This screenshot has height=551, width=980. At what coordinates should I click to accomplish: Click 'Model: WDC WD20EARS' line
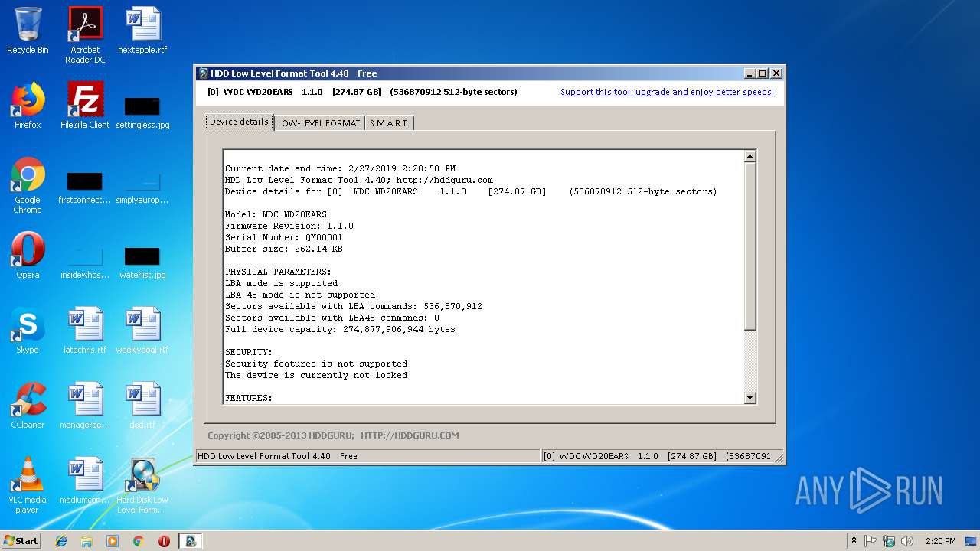pyautogui.click(x=276, y=214)
